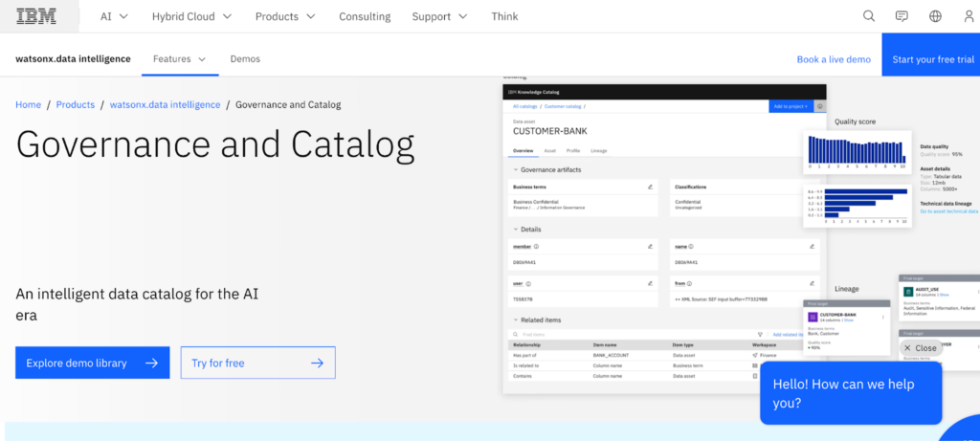Viewport: 980px width, 441px height.
Task: Click the arrow on Try for free
Action: coord(318,363)
